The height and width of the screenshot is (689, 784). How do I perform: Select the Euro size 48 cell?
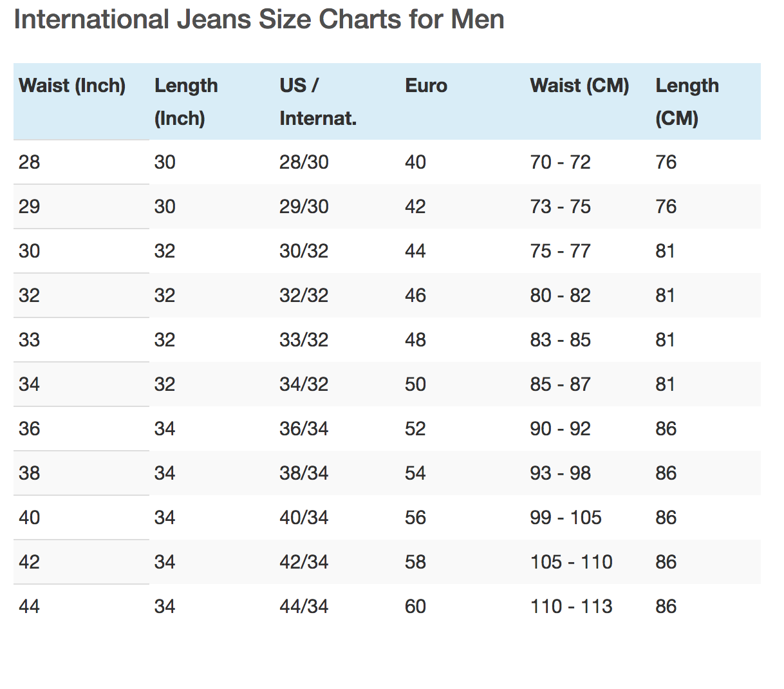pos(416,340)
